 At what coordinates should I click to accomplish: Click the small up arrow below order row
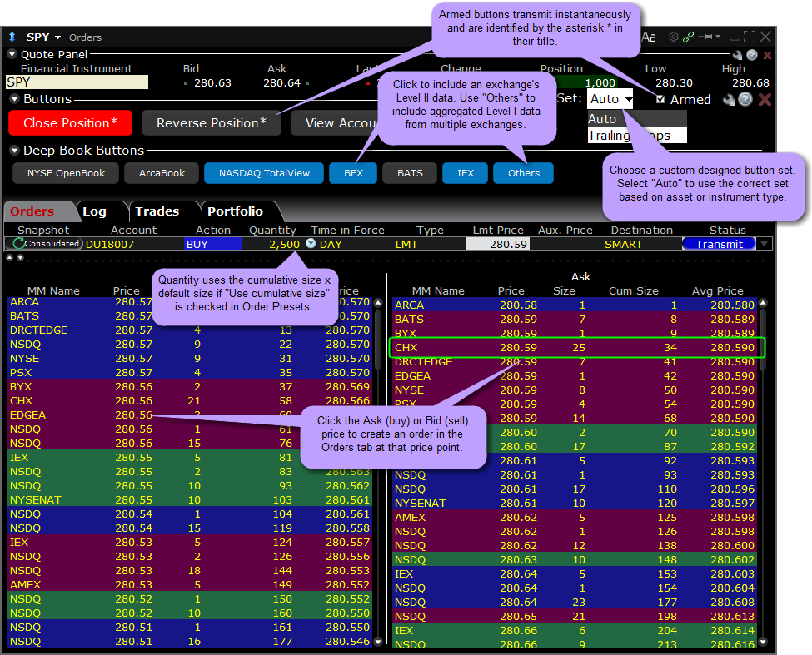(x=9, y=257)
